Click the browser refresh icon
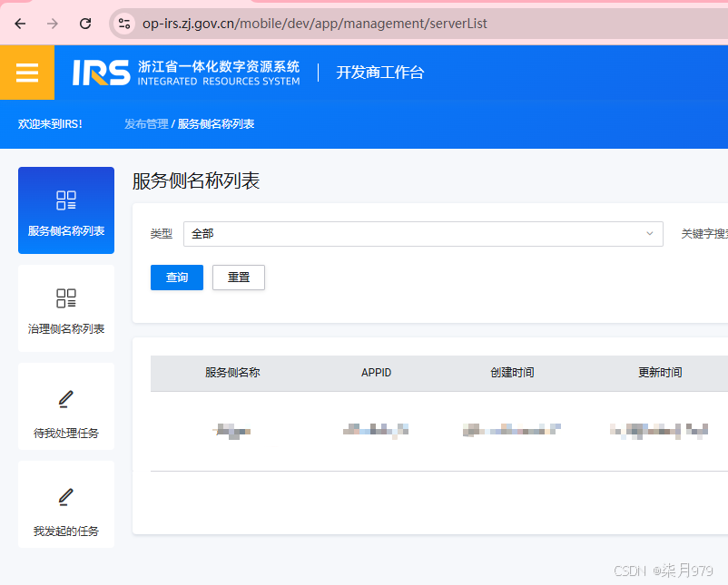This screenshot has height=585, width=728. 84,24
